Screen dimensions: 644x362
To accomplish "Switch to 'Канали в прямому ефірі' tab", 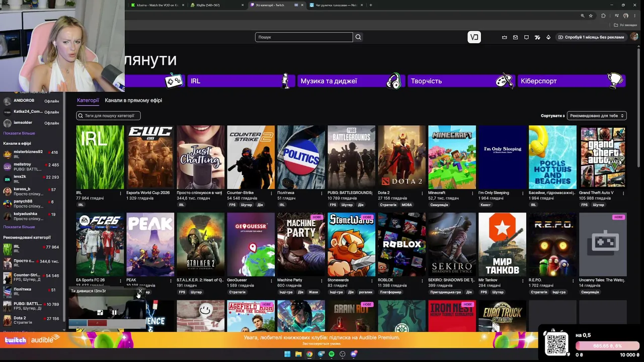I will (133, 101).
